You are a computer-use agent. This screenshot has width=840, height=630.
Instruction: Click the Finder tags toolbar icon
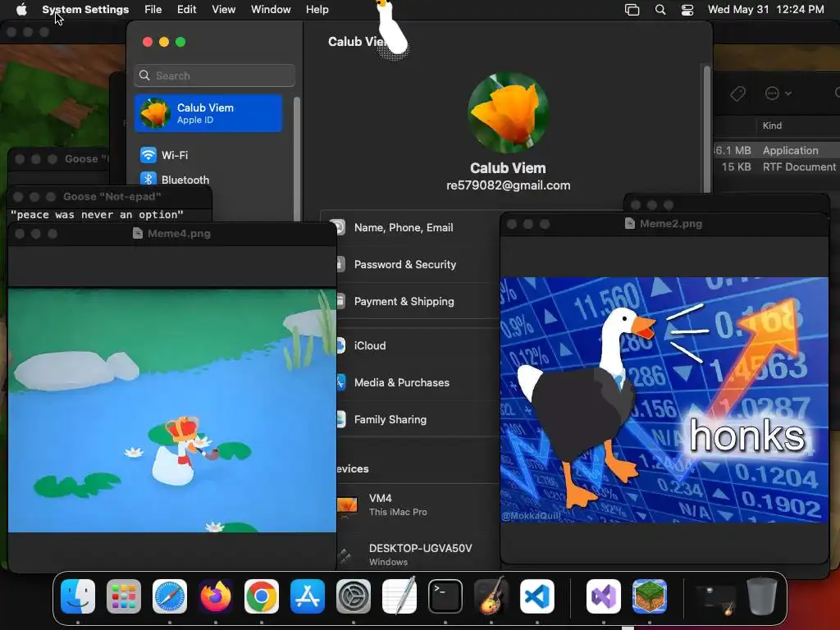737,94
